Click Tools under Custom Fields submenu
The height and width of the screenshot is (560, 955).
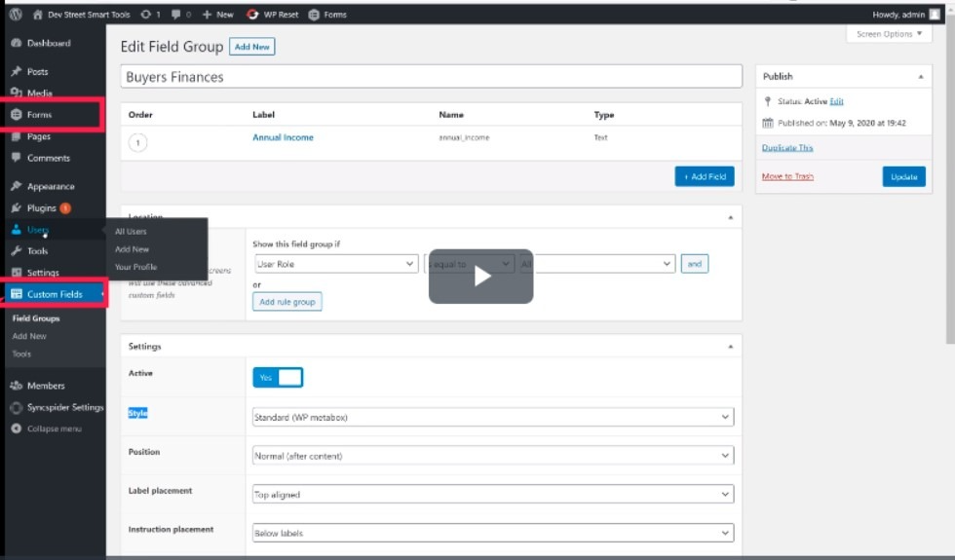coord(21,354)
